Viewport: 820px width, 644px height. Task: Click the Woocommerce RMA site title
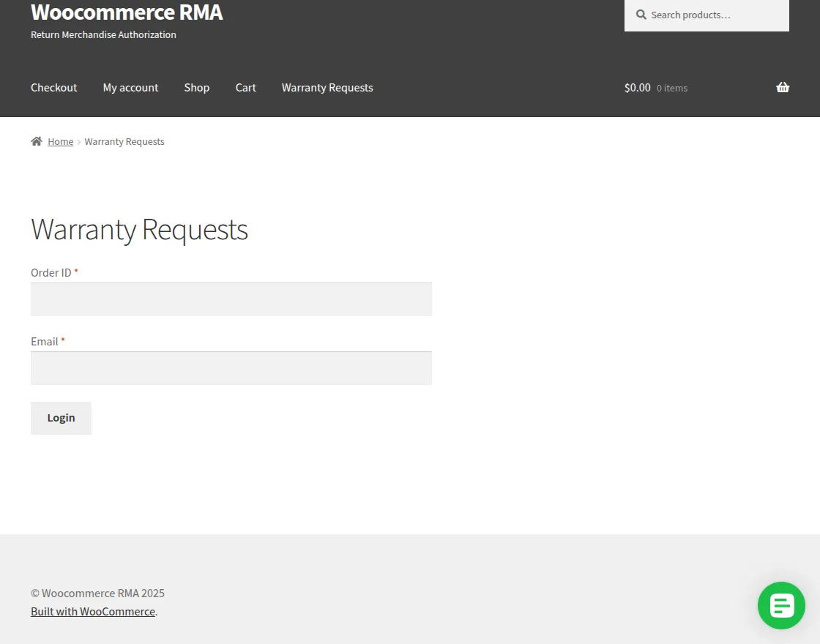[126, 12]
